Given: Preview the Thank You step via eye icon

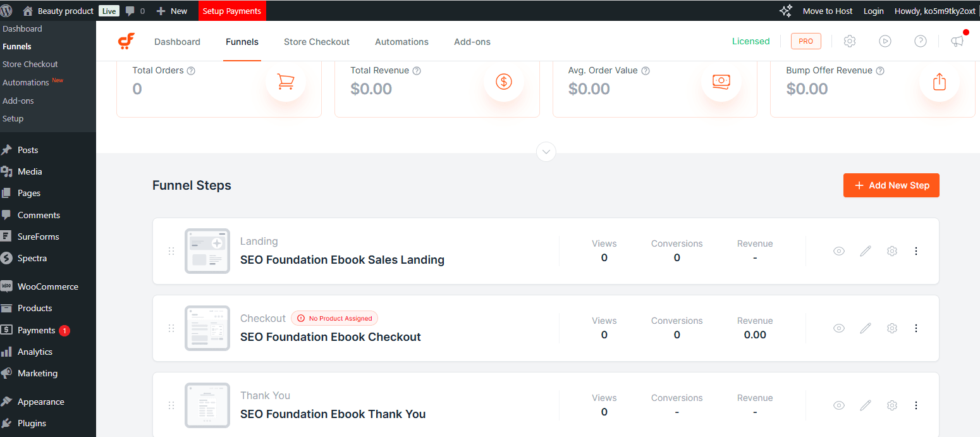Looking at the screenshot, I should tap(839, 405).
